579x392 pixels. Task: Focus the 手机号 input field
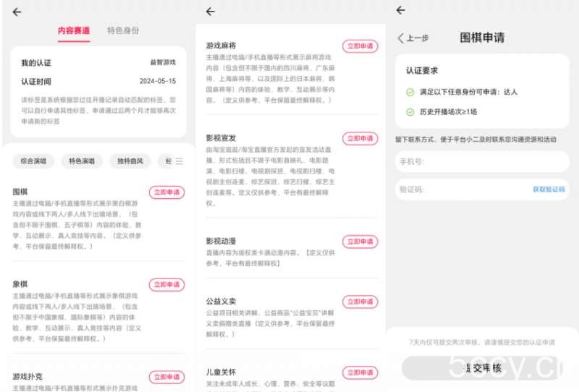[482, 162]
